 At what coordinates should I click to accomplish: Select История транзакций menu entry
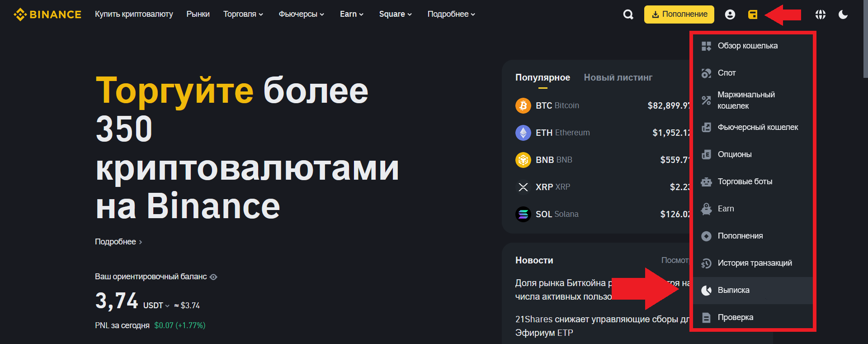tap(753, 263)
